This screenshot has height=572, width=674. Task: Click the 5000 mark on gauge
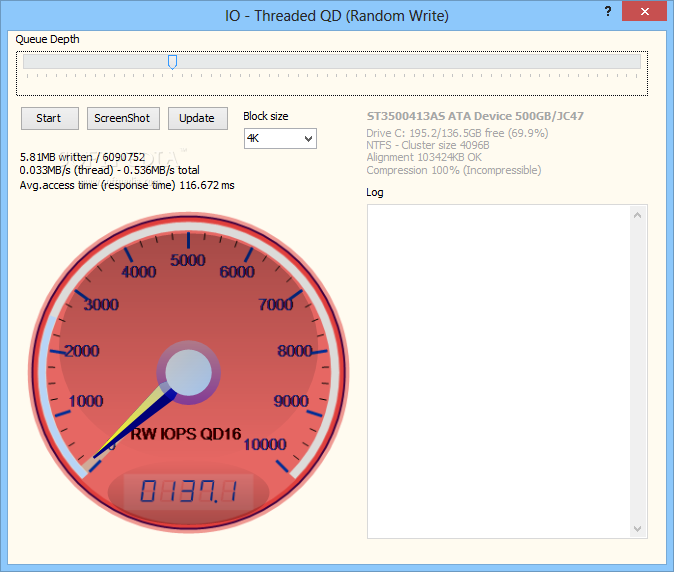click(188, 260)
